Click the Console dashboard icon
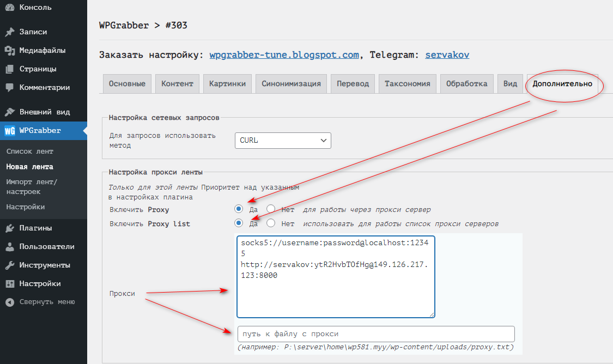613x364 pixels. pyautogui.click(x=9, y=7)
